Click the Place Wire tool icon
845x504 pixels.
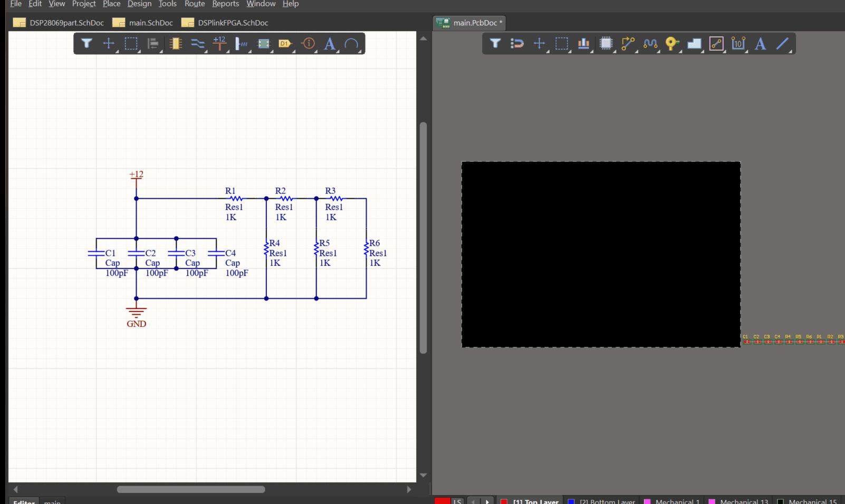tap(197, 44)
